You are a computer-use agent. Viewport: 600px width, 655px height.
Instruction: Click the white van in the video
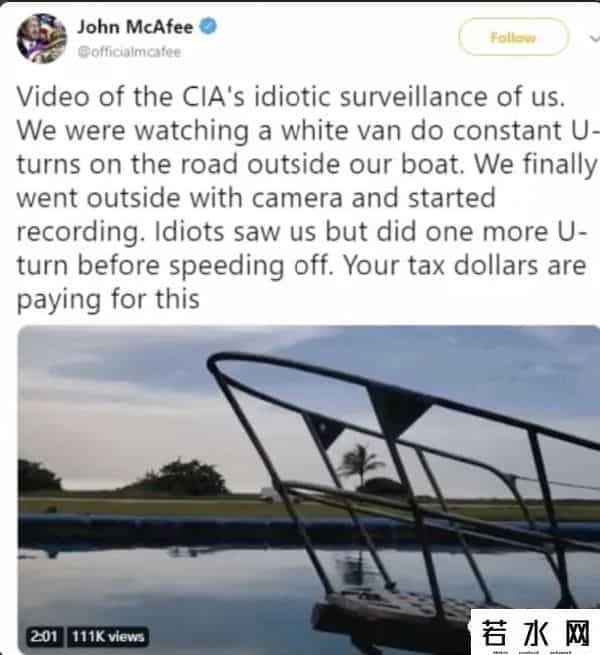coord(270,493)
